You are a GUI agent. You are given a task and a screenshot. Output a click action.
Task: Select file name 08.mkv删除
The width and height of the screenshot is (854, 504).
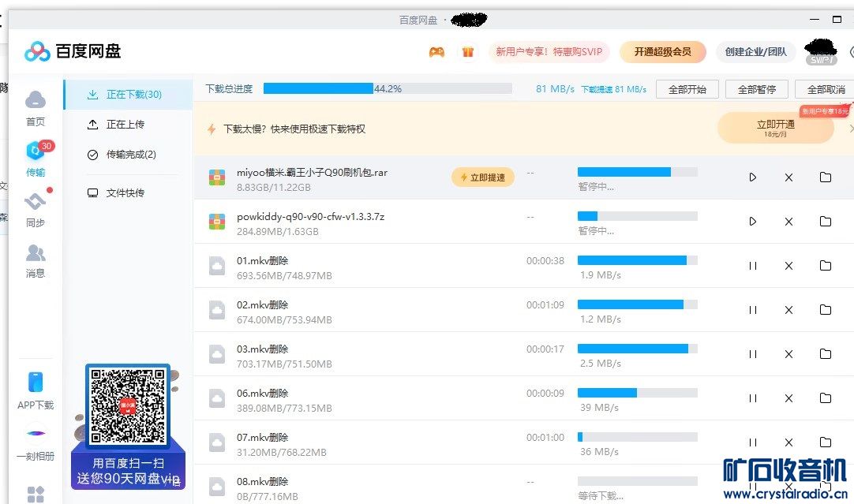point(263,482)
